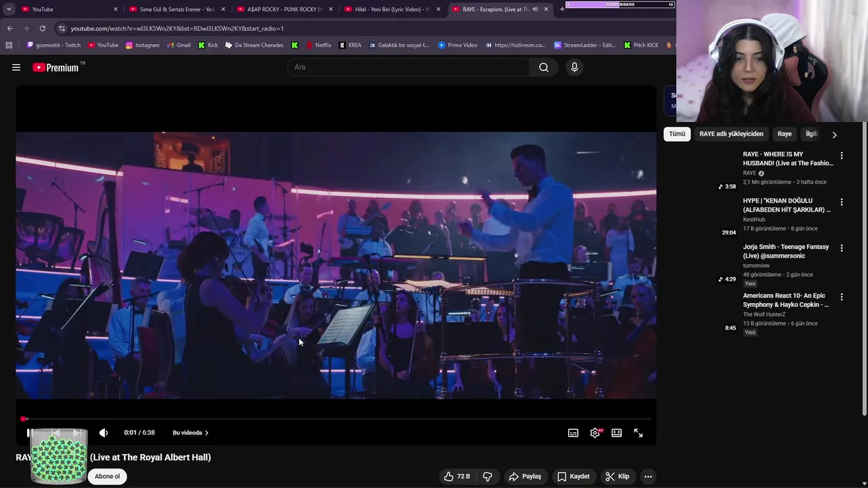Open options for HYPE KENAN DOĞULU video
Viewport: 868px width, 488px height.
coord(842,202)
